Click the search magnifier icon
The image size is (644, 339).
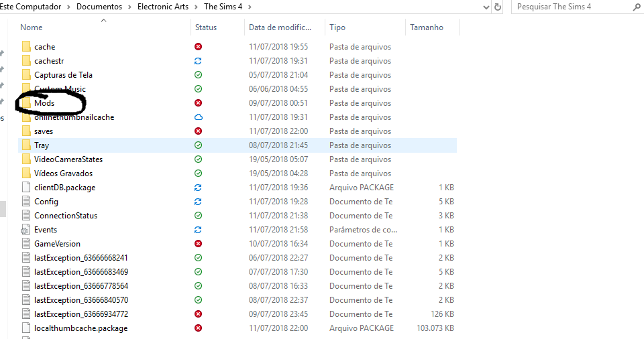pyautogui.click(x=637, y=7)
